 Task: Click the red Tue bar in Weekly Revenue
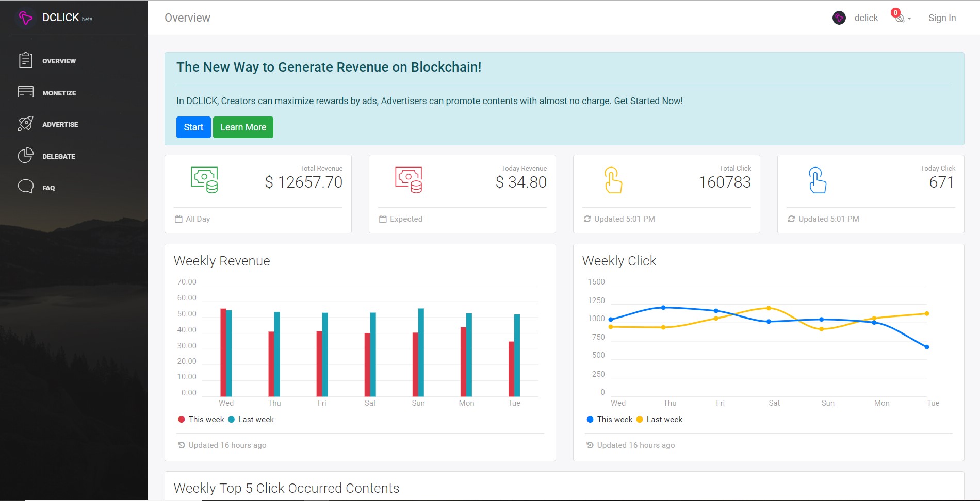click(x=511, y=369)
